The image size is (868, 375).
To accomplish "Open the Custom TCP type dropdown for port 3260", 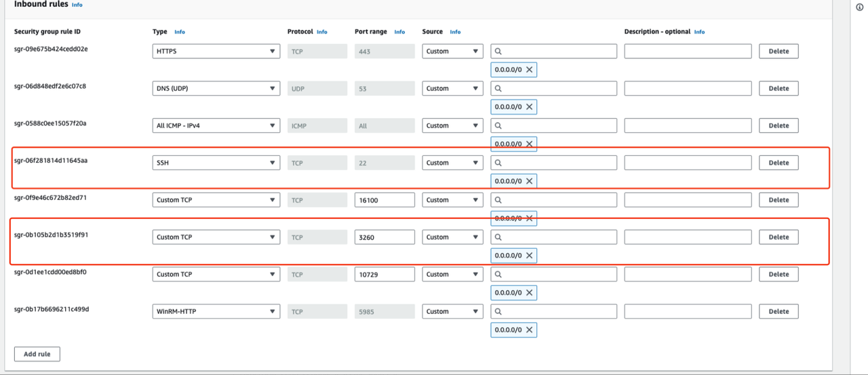I will click(216, 237).
